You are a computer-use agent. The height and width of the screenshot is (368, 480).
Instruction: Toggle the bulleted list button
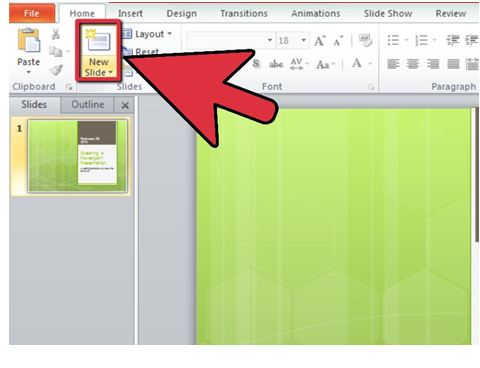[x=393, y=40]
